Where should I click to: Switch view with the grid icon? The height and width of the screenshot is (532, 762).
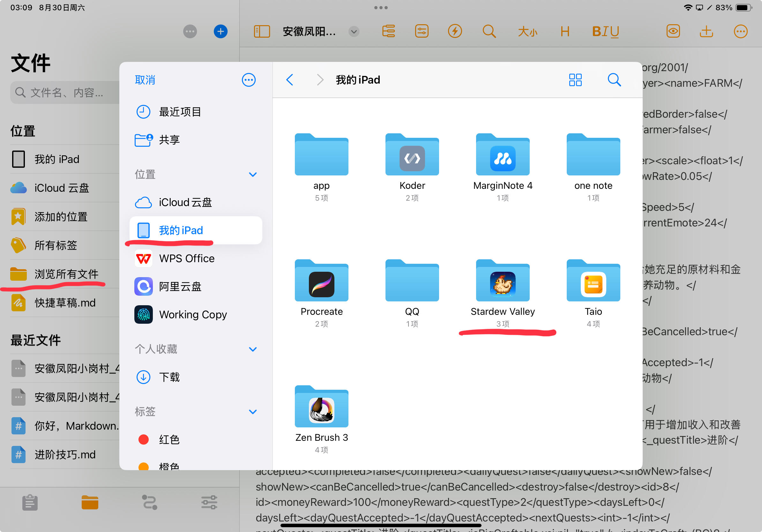coord(575,80)
